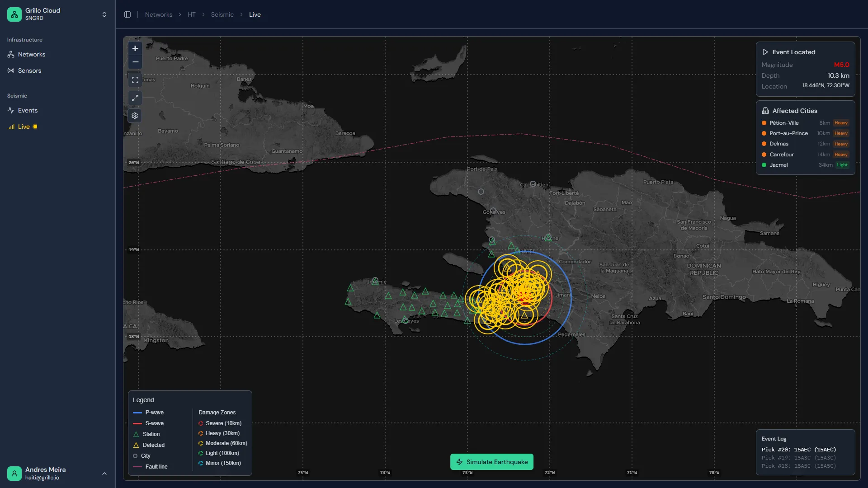Collapse the Andres Meira profile section
This screenshot has width=868, height=488.
coord(104,474)
